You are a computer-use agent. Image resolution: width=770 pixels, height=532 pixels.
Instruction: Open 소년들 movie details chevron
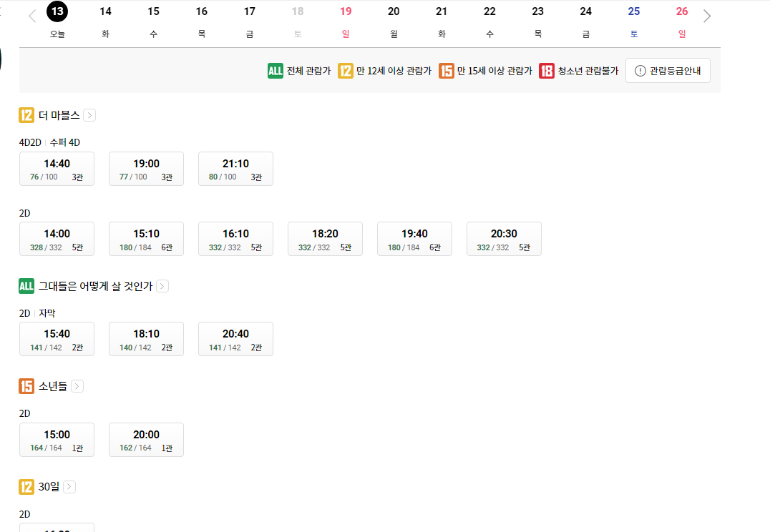click(x=77, y=386)
